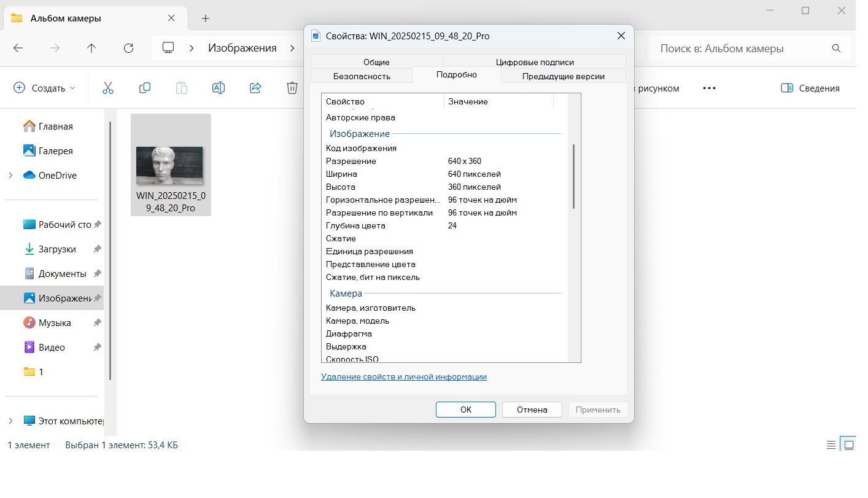
Task: Click the Значение column header
Action: coord(498,101)
